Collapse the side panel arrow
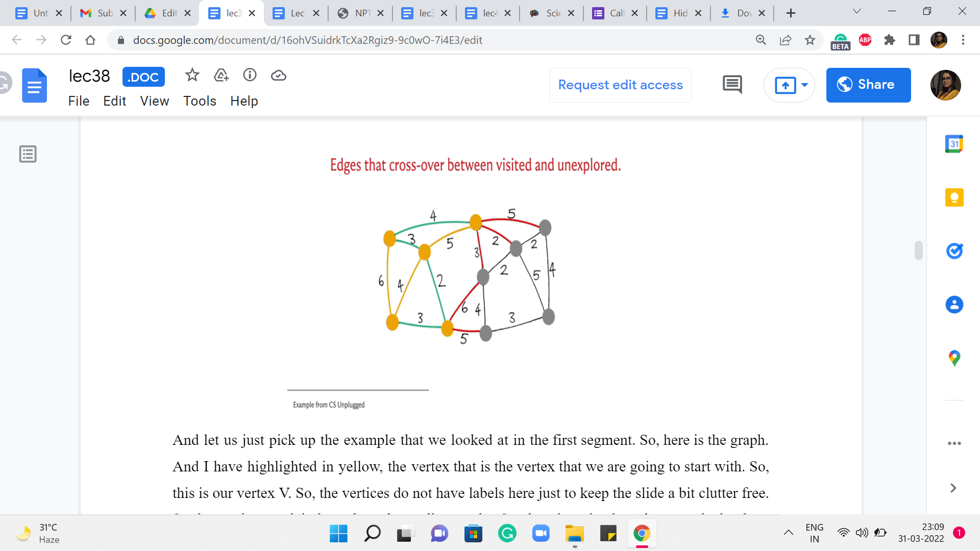The width and height of the screenshot is (980, 551). click(952, 488)
